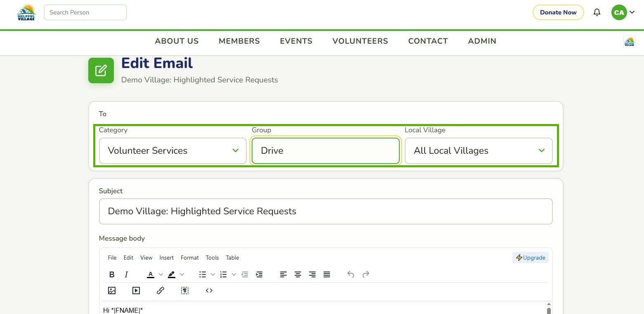Expand bullet list style options arrow
Screen dimensions: 644x314
213,274
